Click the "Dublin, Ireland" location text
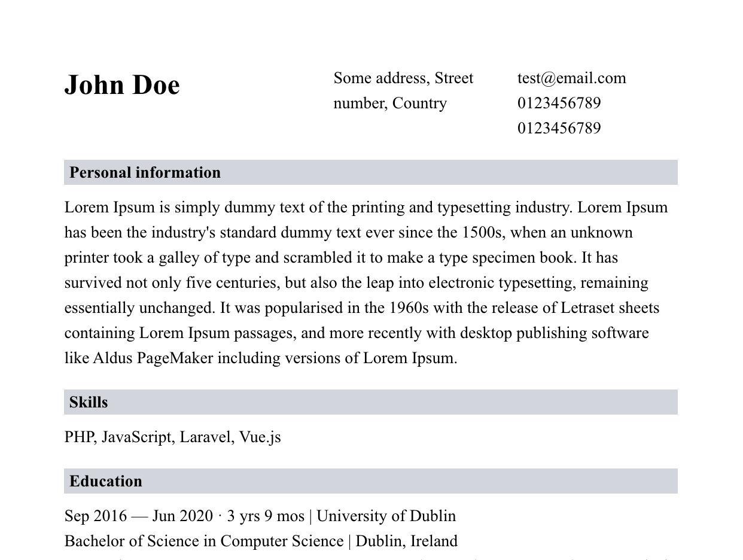Image resolution: width=743 pixels, height=560 pixels. point(406,541)
